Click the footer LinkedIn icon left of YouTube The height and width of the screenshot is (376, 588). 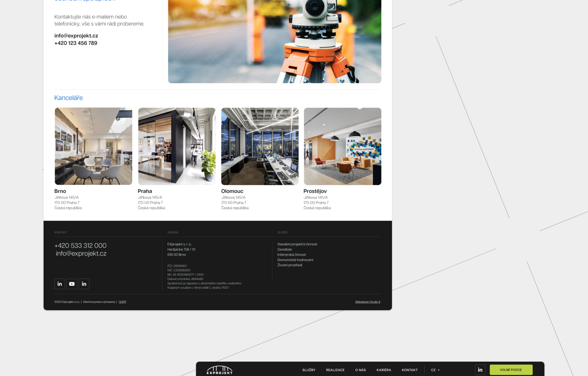(60, 284)
